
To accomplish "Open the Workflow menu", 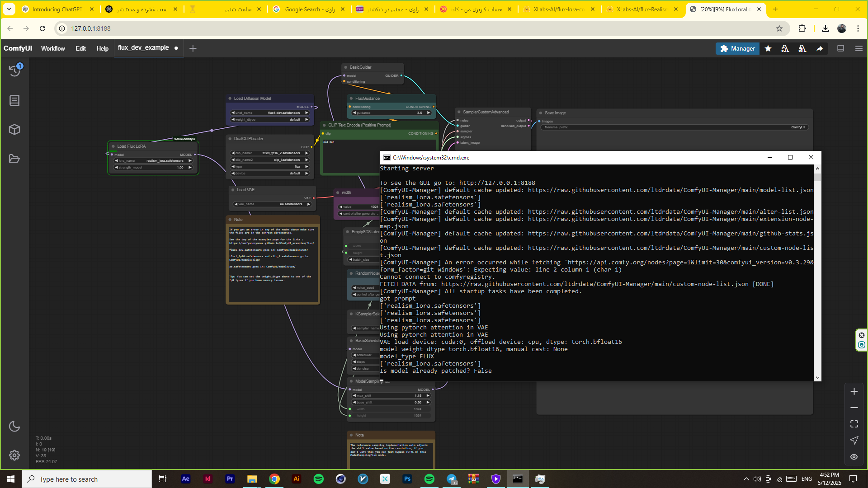I will click(53, 48).
